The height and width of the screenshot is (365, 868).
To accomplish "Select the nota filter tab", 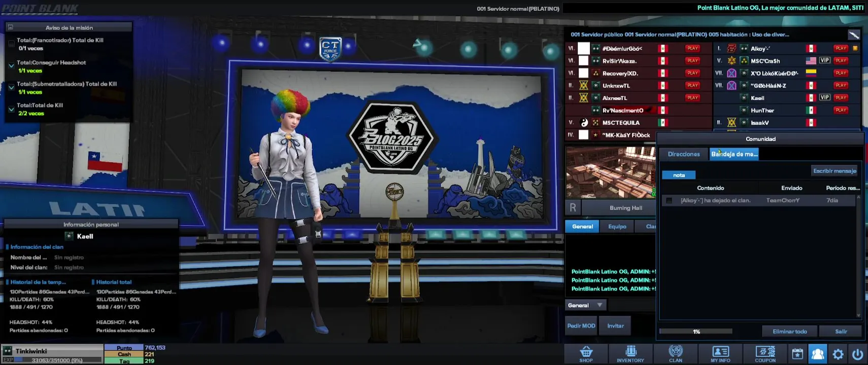I will pos(679,175).
